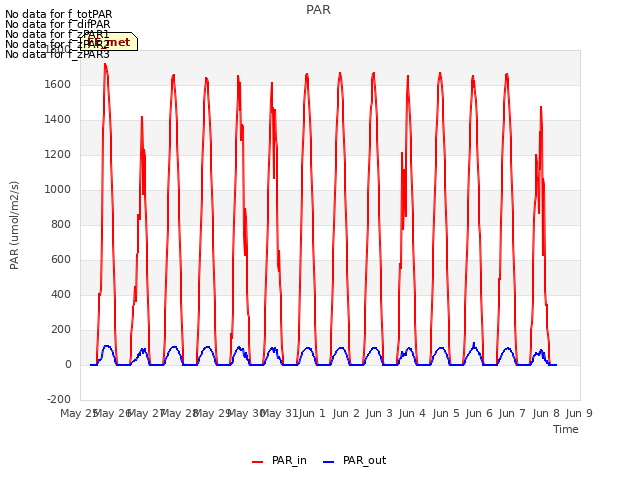640x480 pixels.
Task: Click the 1400 y-axis tick label
Action: click(x=58, y=120)
